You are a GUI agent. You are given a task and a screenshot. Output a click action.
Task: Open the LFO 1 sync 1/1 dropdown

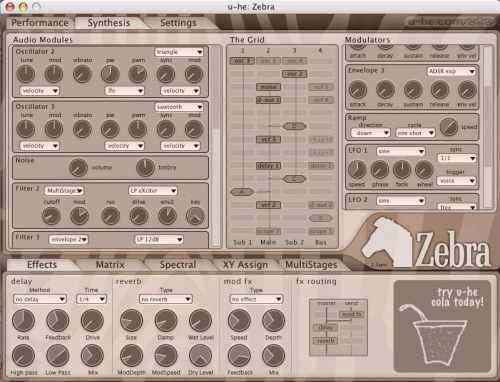(456, 158)
